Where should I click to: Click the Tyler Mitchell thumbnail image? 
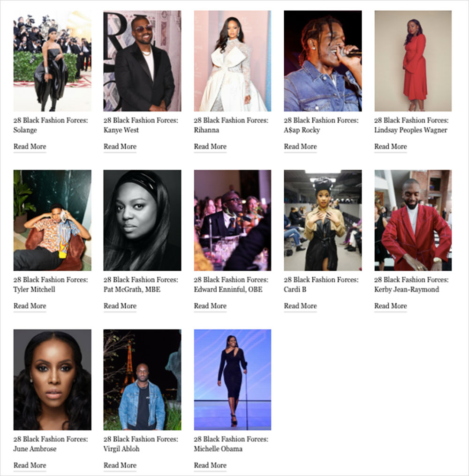click(52, 220)
